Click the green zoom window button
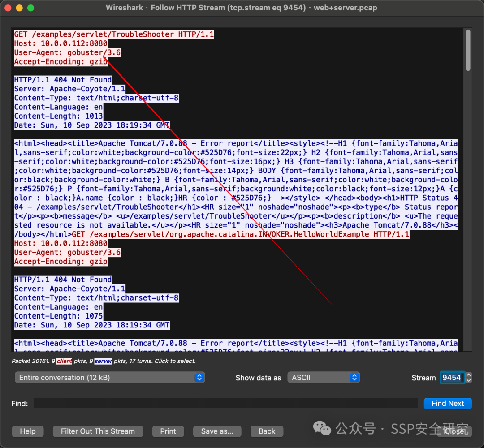484x448 pixels. pyautogui.click(x=30, y=8)
